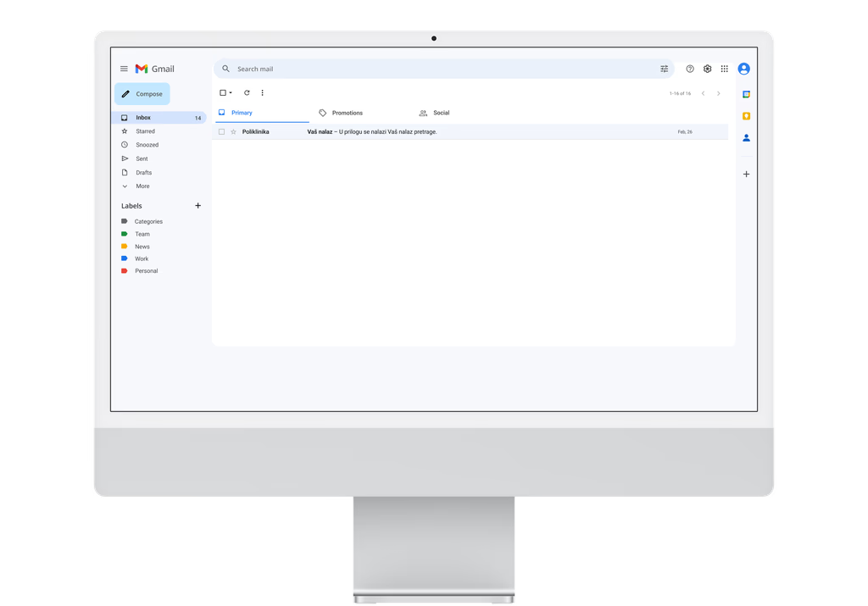Click the Compose button

point(142,94)
